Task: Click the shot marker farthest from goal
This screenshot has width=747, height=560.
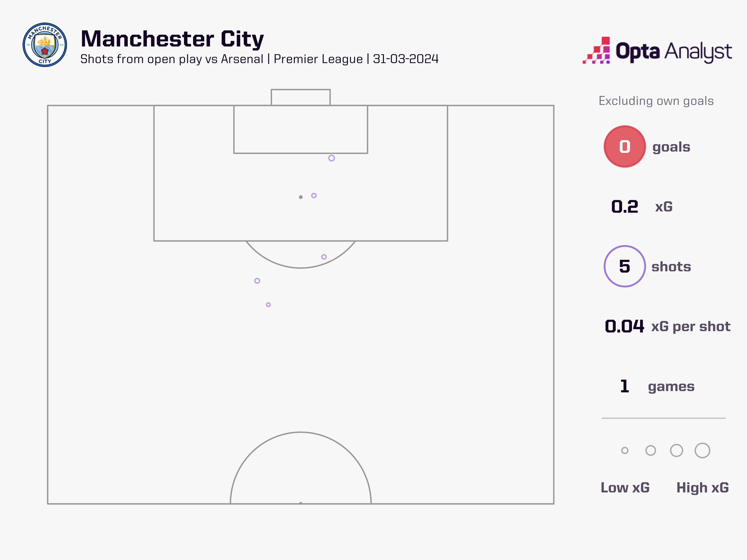Action: click(268, 305)
